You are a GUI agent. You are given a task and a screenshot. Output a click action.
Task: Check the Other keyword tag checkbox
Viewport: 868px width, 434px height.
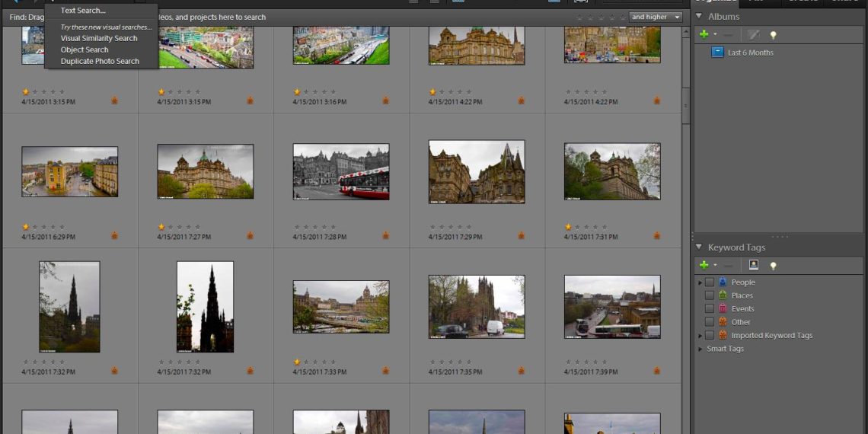pos(709,322)
